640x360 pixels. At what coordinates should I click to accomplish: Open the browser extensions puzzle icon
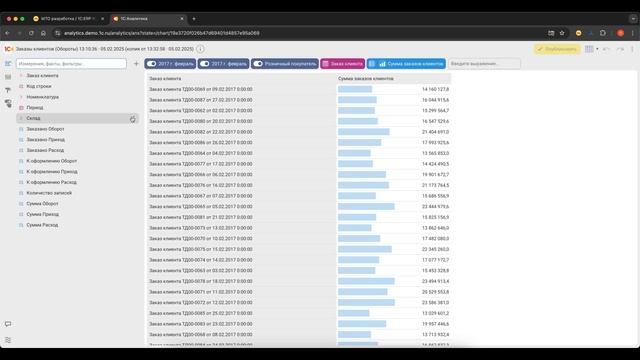tap(603, 33)
